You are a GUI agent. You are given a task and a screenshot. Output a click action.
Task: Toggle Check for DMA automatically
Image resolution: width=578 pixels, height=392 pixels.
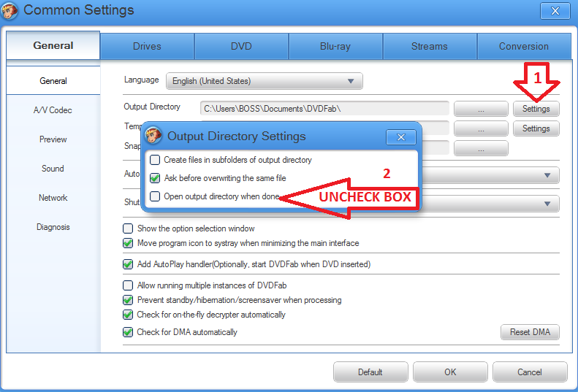click(128, 332)
